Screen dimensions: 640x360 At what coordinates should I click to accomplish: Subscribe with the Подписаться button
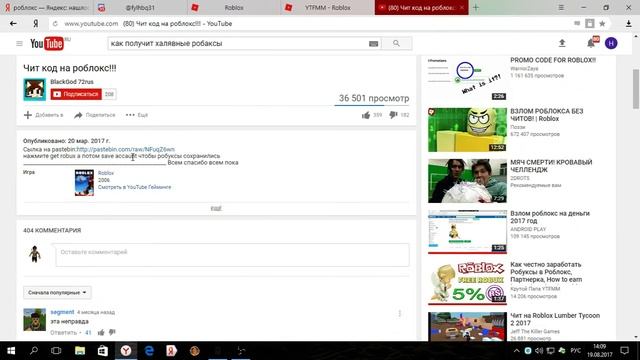(76, 94)
